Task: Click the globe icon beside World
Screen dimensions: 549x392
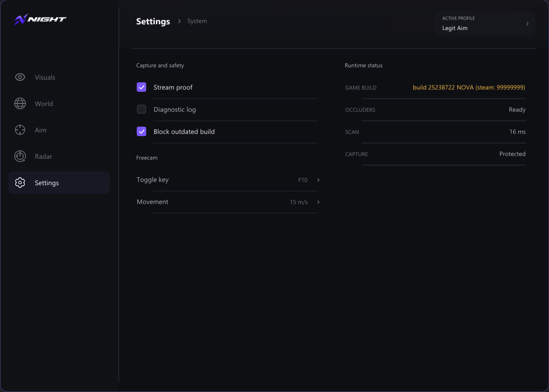Action: pyautogui.click(x=20, y=103)
